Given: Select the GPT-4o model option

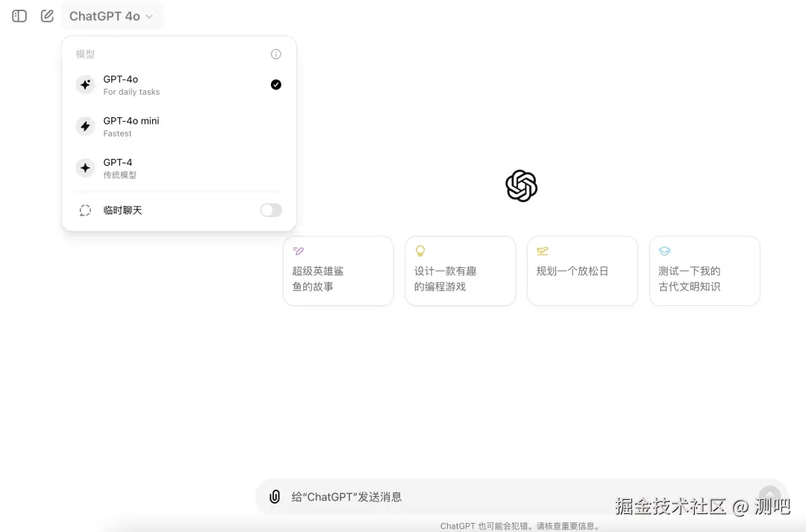Looking at the screenshot, I should click(179, 85).
